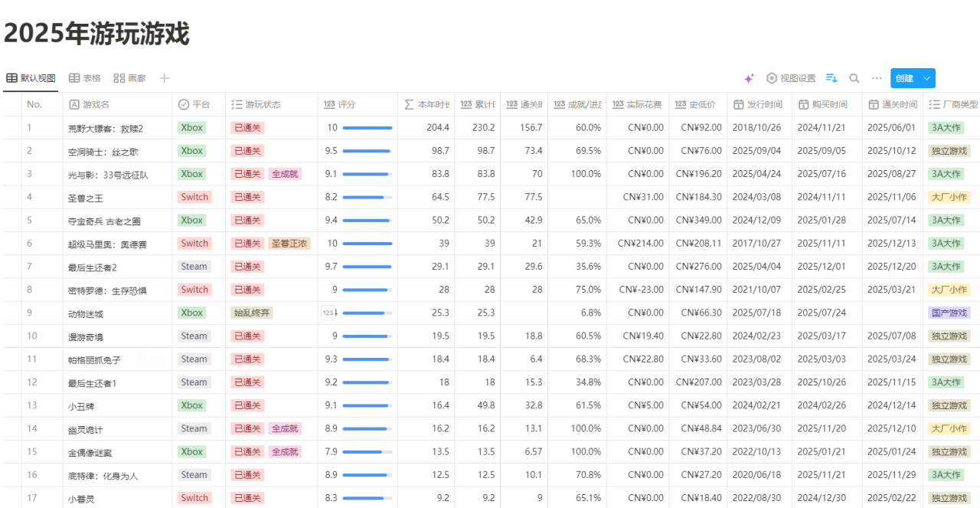Switch to the 表格 view tab
Screen dimensions: 980x508
click(x=85, y=78)
